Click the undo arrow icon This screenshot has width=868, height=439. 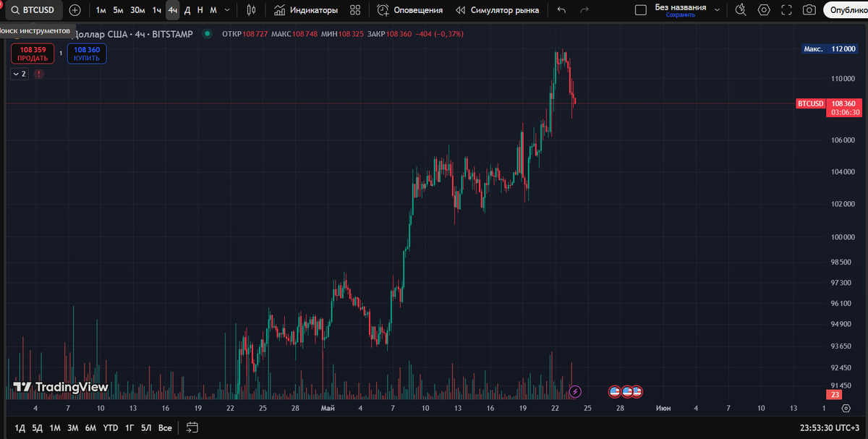(561, 10)
